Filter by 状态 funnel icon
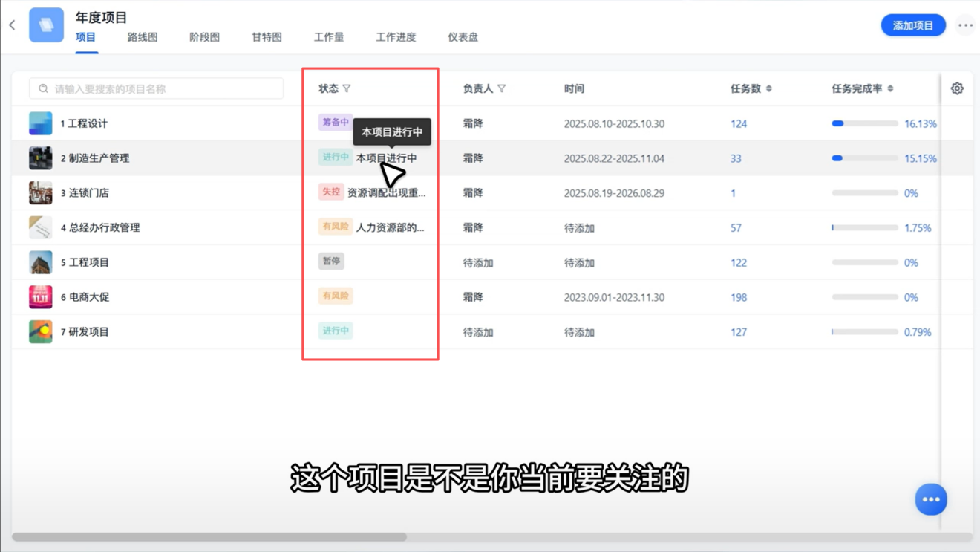This screenshot has height=552, width=980. click(347, 88)
